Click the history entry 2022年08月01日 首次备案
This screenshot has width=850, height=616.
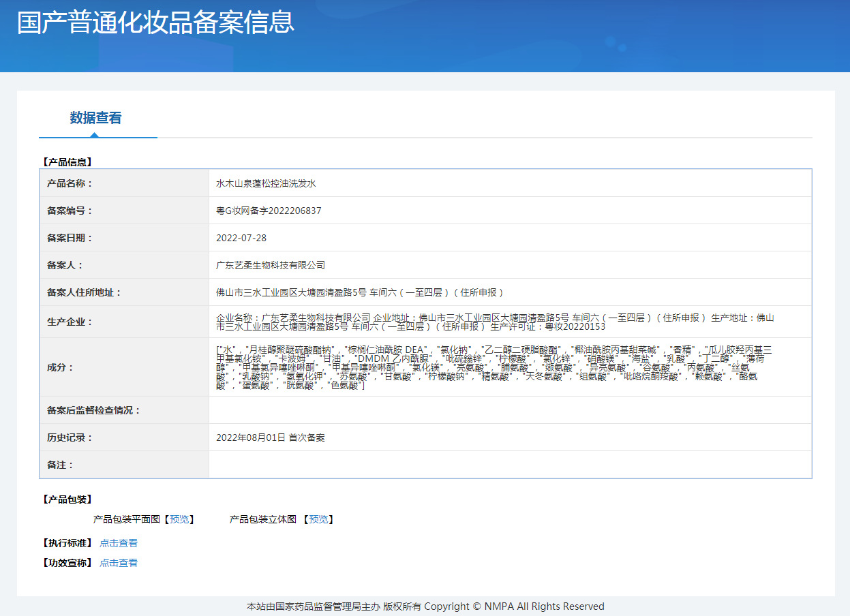(x=271, y=437)
